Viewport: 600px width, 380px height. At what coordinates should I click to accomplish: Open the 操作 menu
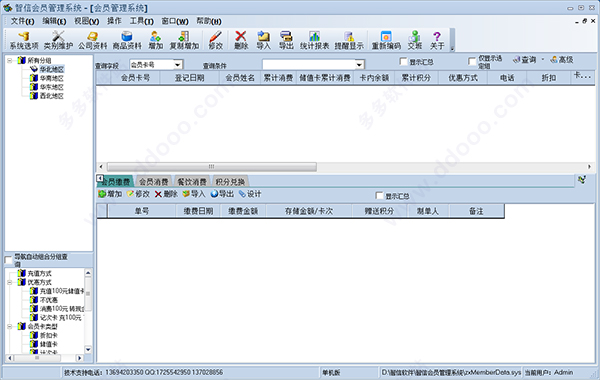click(114, 21)
